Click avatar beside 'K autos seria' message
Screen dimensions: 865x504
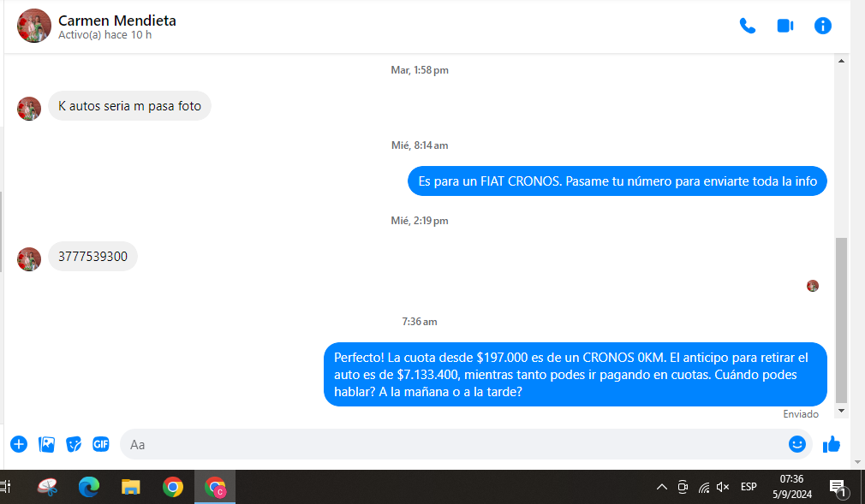[x=29, y=109]
